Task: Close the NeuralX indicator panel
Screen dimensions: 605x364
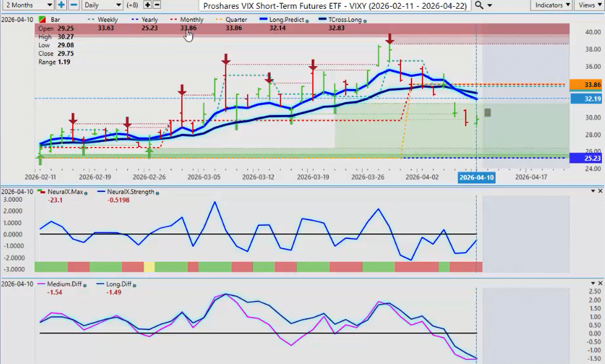Action: click(x=600, y=191)
